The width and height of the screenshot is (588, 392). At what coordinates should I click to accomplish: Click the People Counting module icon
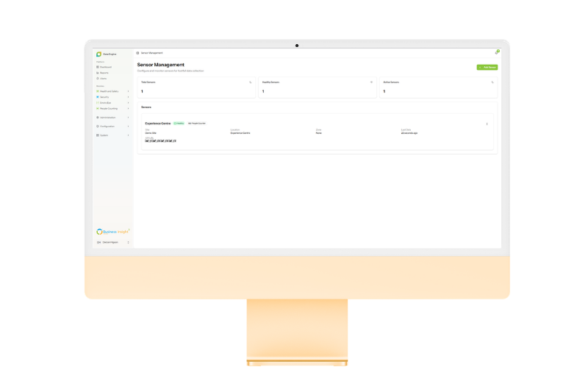pos(98,108)
